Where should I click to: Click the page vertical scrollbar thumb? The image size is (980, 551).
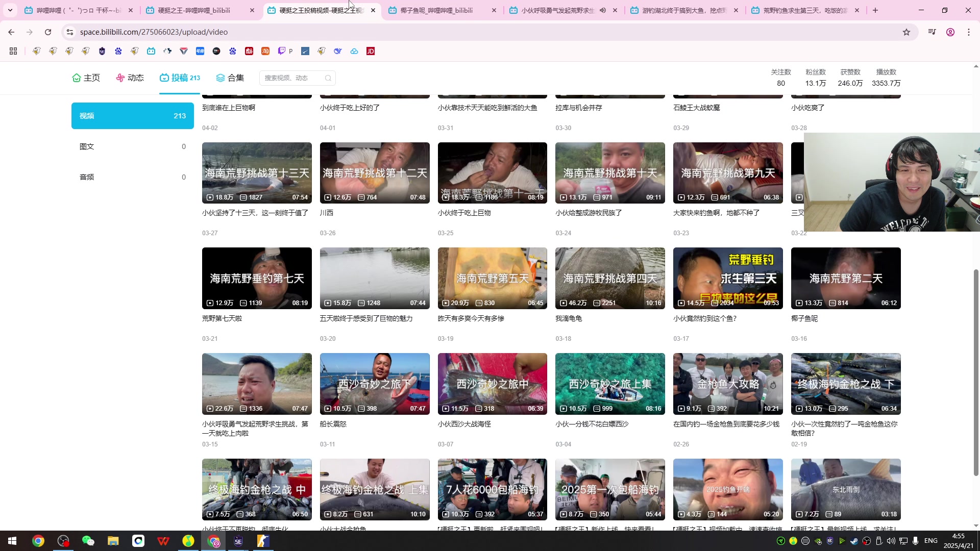(x=976, y=372)
